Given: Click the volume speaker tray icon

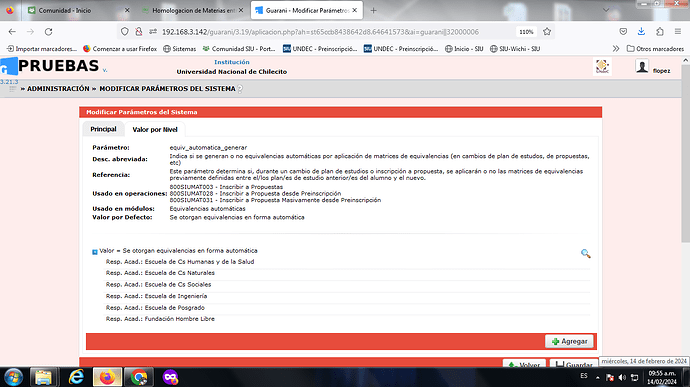Looking at the screenshot, I should tap(622, 377).
